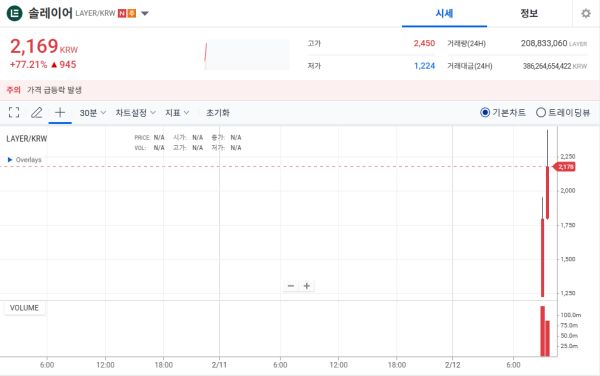Zoom out chart with minus button

point(291,286)
